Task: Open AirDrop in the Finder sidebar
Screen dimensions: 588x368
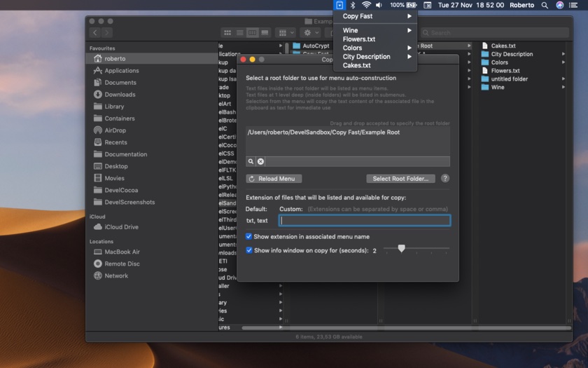Action: 115,130
